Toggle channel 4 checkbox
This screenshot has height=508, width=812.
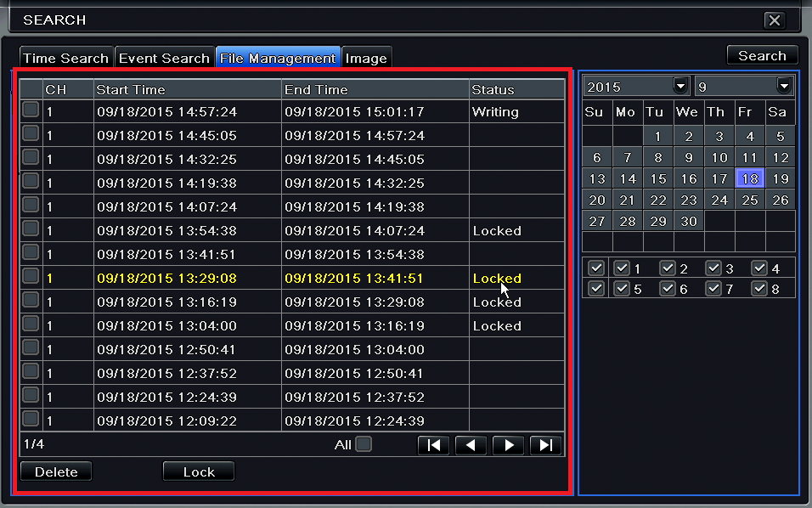(759, 268)
